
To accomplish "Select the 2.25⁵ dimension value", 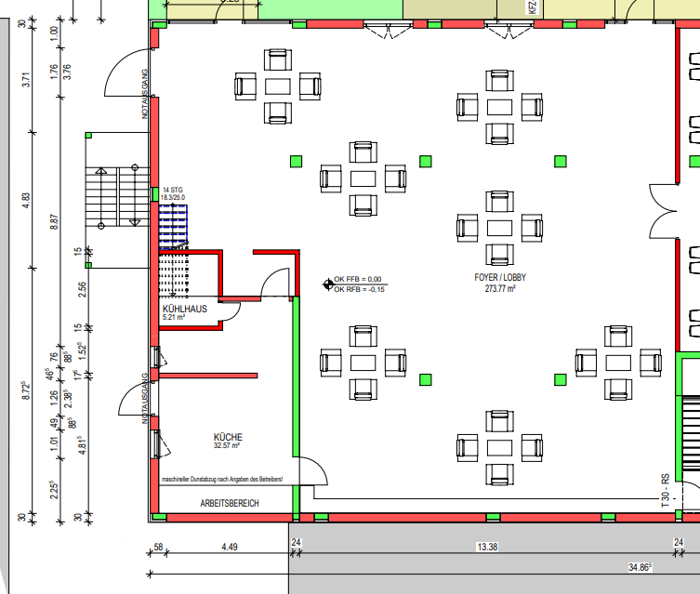I will click(x=54, y=490).
